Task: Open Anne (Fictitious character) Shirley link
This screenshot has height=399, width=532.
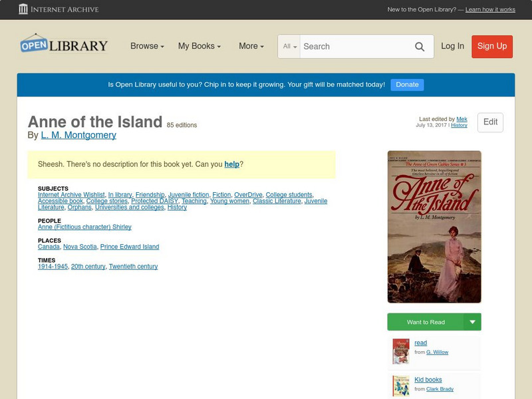Action: click(84, 227)
